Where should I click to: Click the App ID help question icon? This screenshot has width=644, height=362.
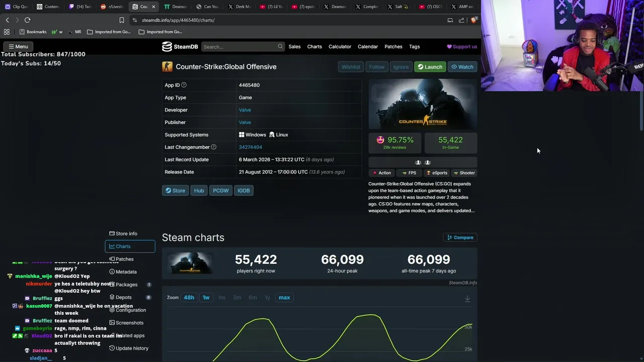point(184,85)
